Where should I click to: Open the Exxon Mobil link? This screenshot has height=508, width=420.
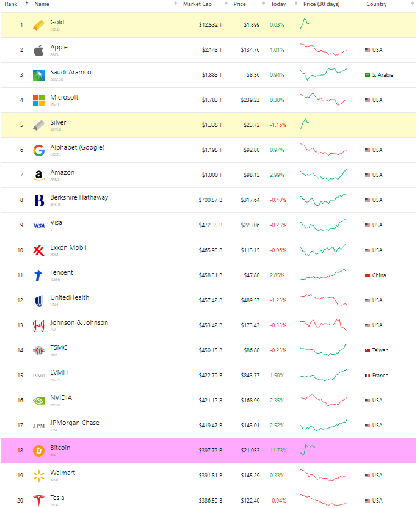[x=68, y=247]
